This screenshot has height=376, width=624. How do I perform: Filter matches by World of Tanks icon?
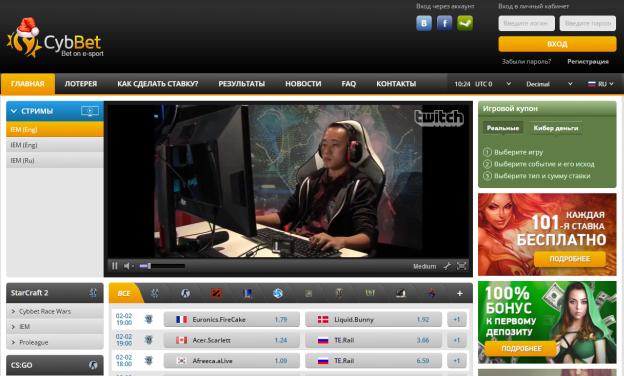(339, 293)
